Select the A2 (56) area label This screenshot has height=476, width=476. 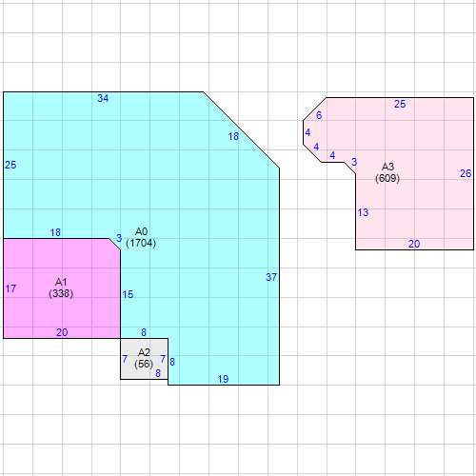click(x=144, y=358)
